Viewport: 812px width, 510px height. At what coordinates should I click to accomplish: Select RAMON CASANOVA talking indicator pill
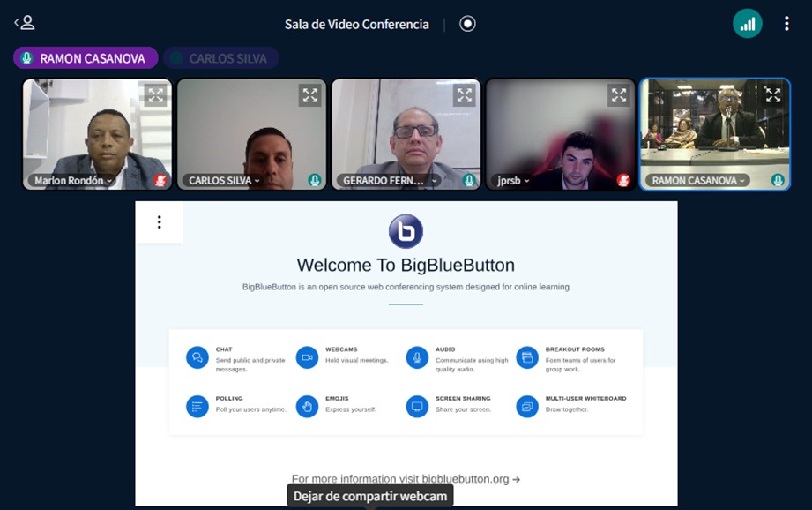click(86, 58)
